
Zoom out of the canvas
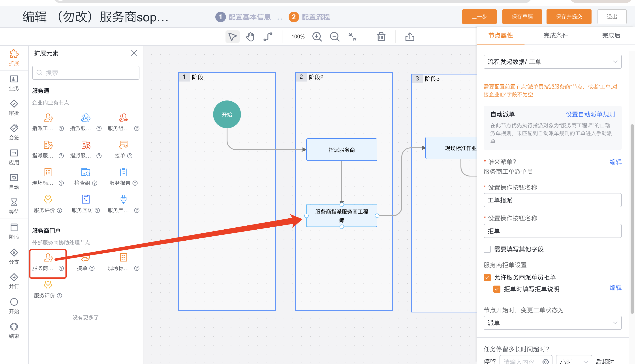[x=334, y=37]
